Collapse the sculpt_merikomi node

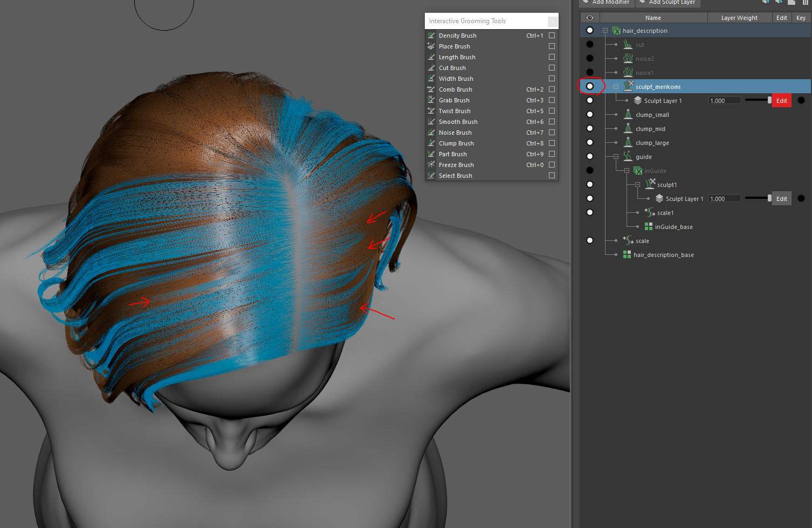pos(616,87)
